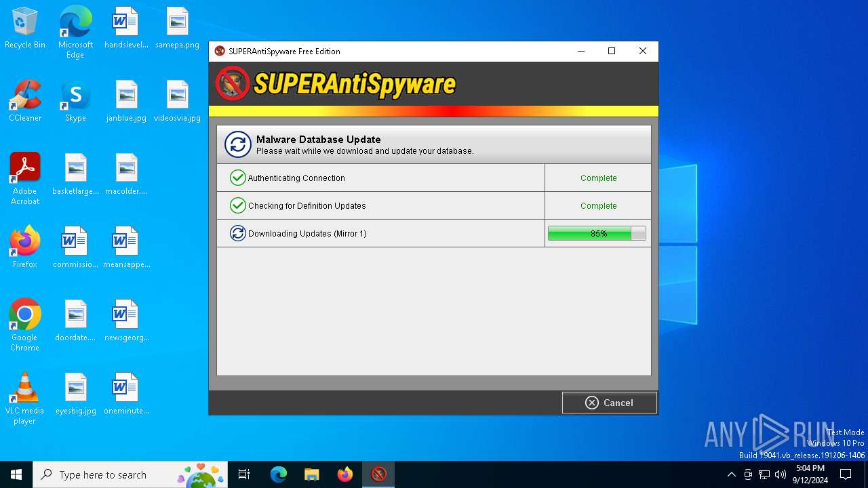Click the taskbar search box
The width and height of the screenshot is (868, 488).
[x=130, y=474]
